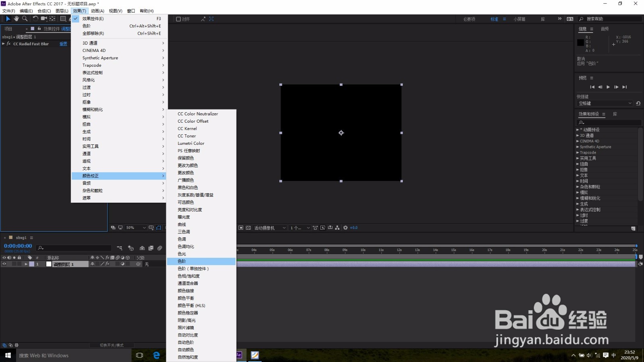The height and width of the screenshot is (362, 644).
Task: Expand 实用工具 folder in effects panel
Action: (x=578, y=158)
